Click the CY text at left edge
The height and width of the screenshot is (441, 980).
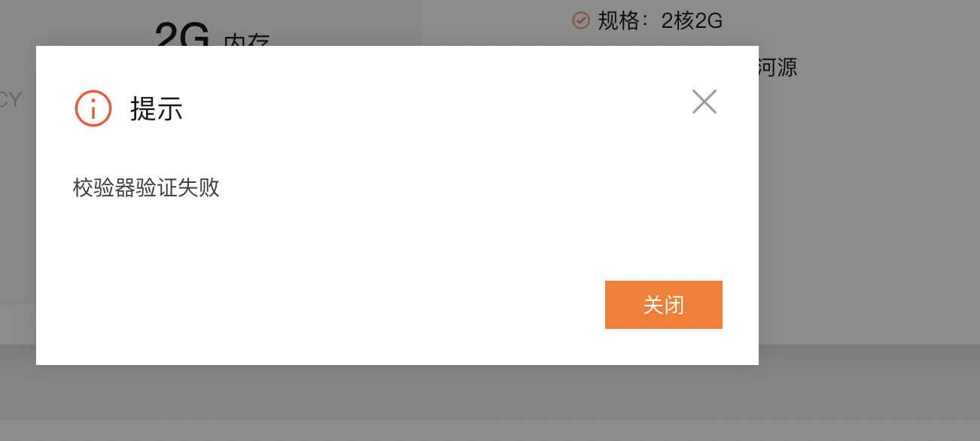11,99
